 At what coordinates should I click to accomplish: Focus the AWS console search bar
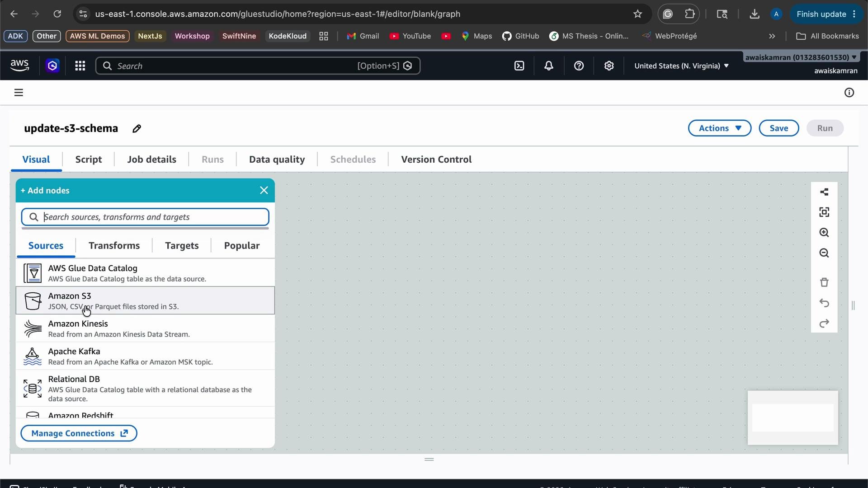(x=258, y=66)
